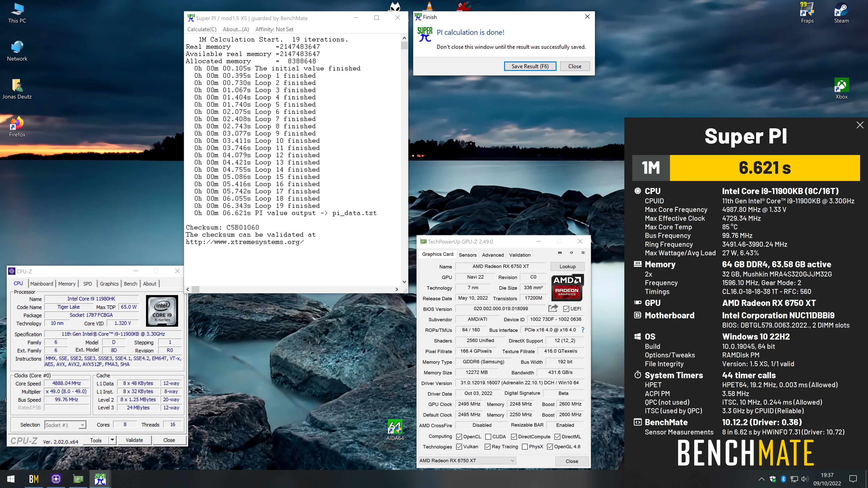Switch to the Advanced tab in GPU-Z
Viewport: 868px width, 488px height.
493,255
